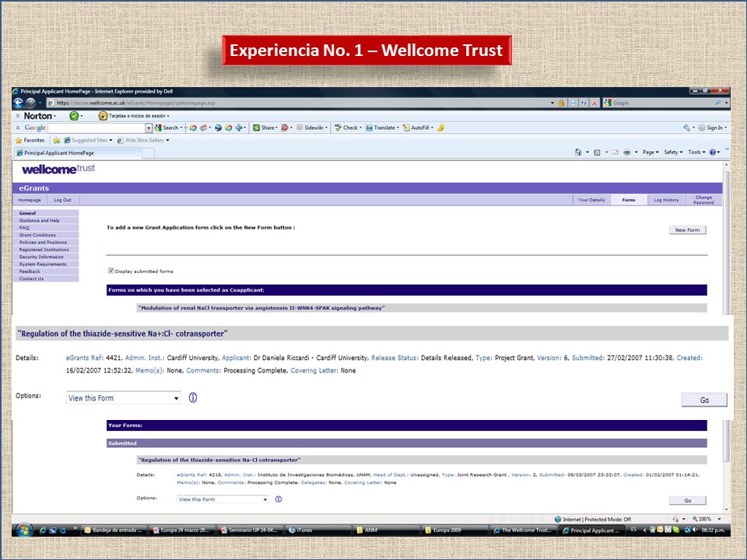Open Europa 2009 folder from taskbar
The image size is (747, 560).
[454, 530]
